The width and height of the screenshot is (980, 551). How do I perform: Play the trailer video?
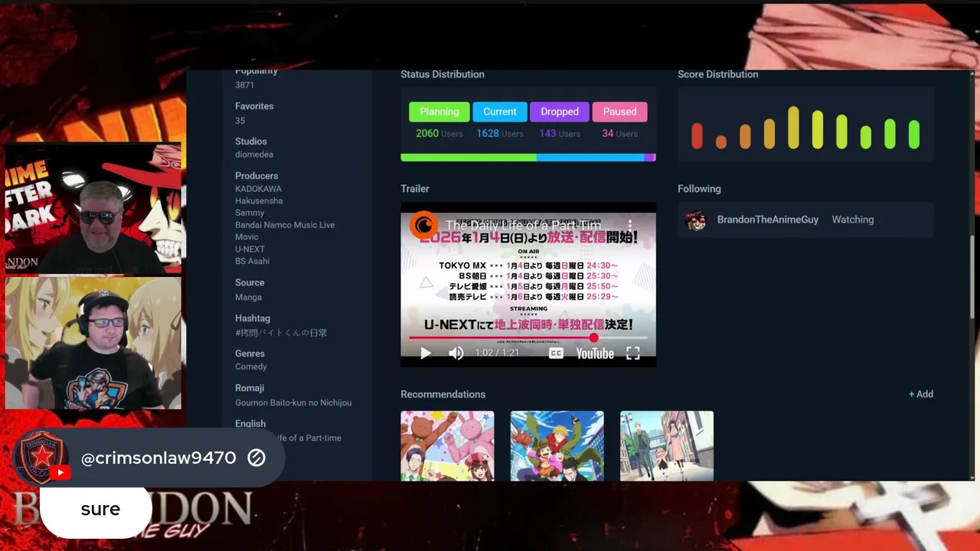click(x=426, y=353)
